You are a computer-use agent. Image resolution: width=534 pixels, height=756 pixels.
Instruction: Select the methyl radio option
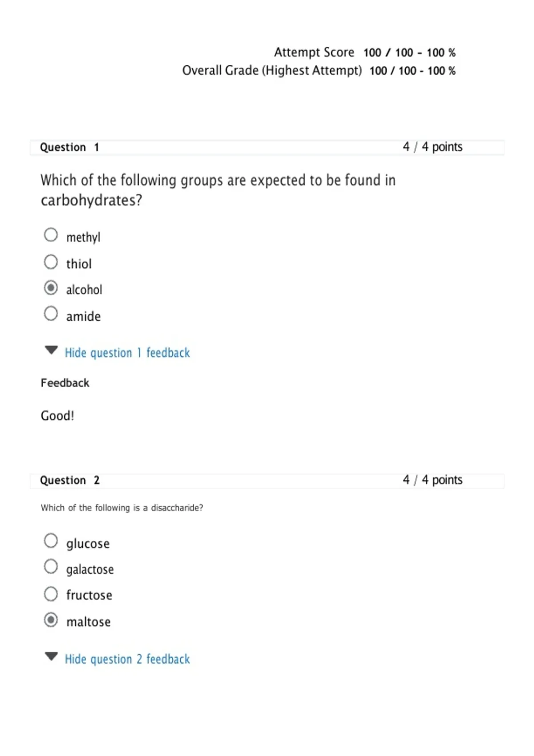coord(51,235)
